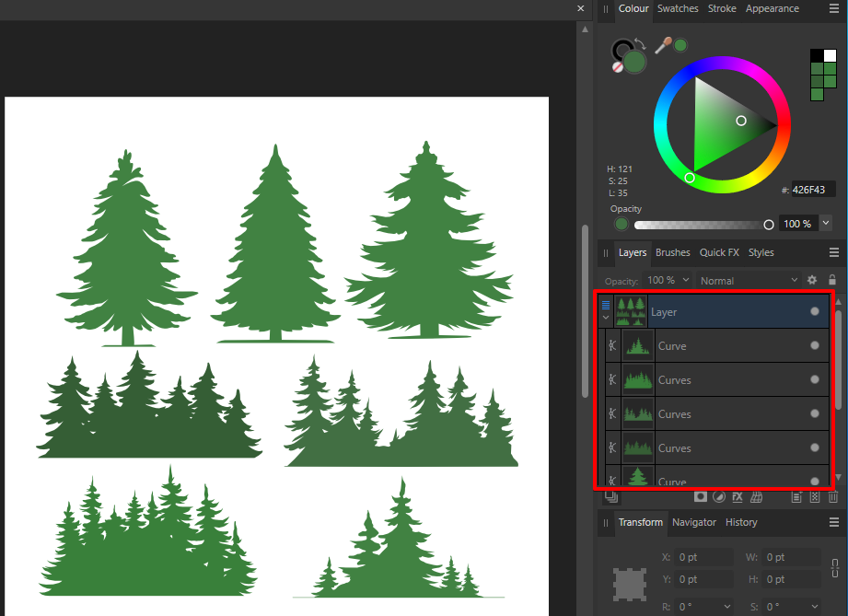Delete the selected layer via the trash icon

[x=831, y=497]
